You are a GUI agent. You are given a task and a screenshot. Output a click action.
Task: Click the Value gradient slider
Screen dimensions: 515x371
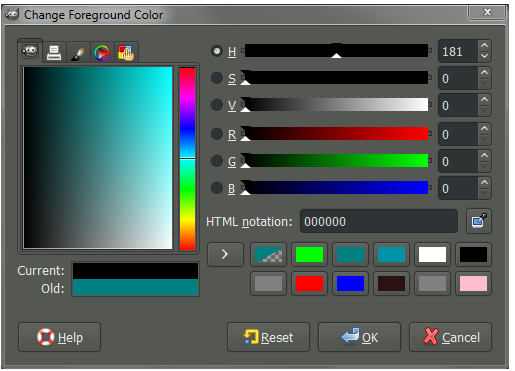point(336,104)
